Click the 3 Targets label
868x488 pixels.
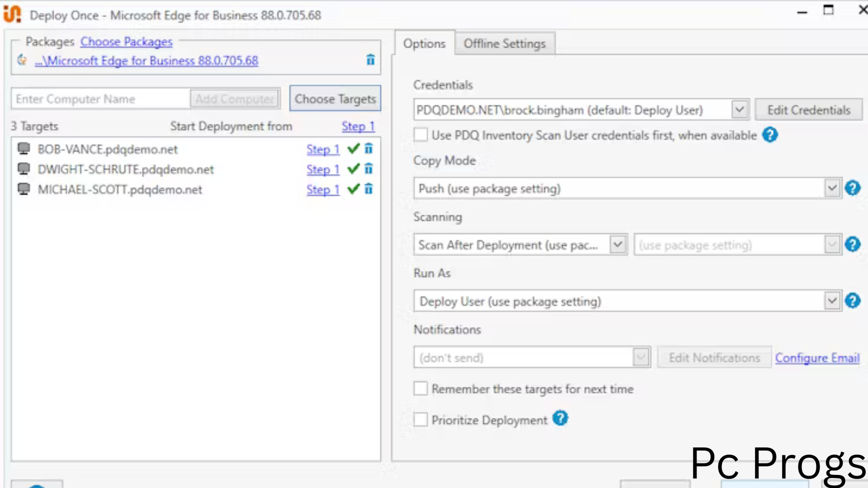(34, 126)
